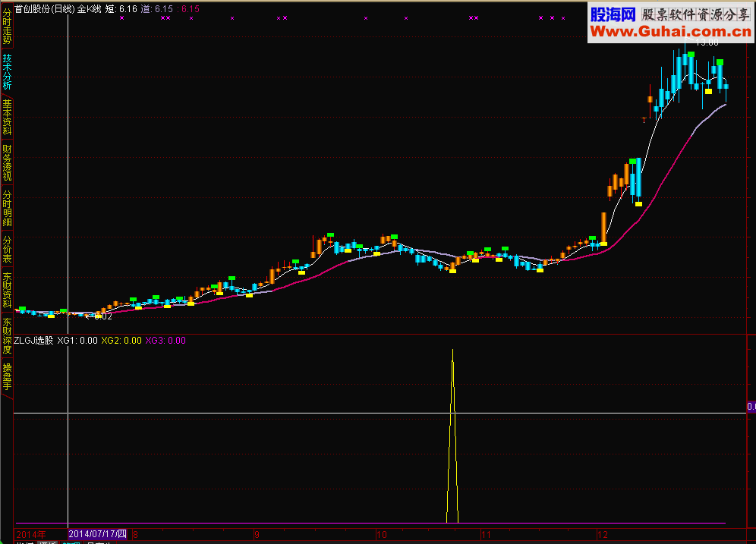
Task: Click the 2014/07/17/四 cursor date label
Action: pos(97,534)
